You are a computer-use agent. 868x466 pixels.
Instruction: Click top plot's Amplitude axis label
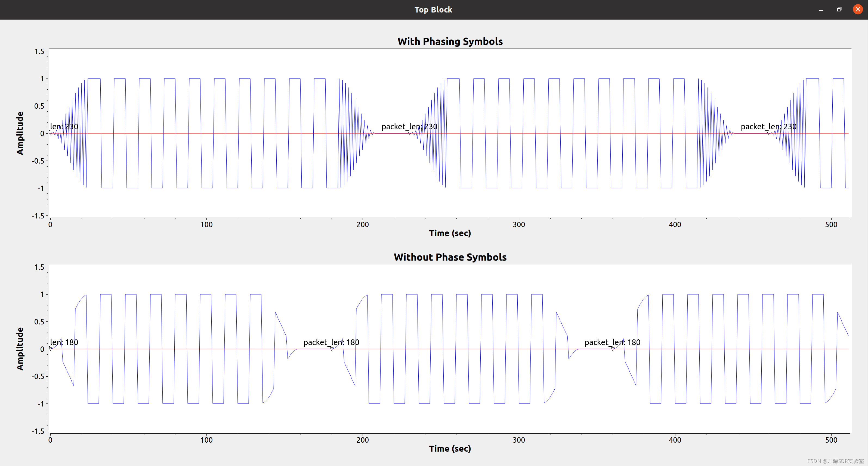[x=20, y=133]
